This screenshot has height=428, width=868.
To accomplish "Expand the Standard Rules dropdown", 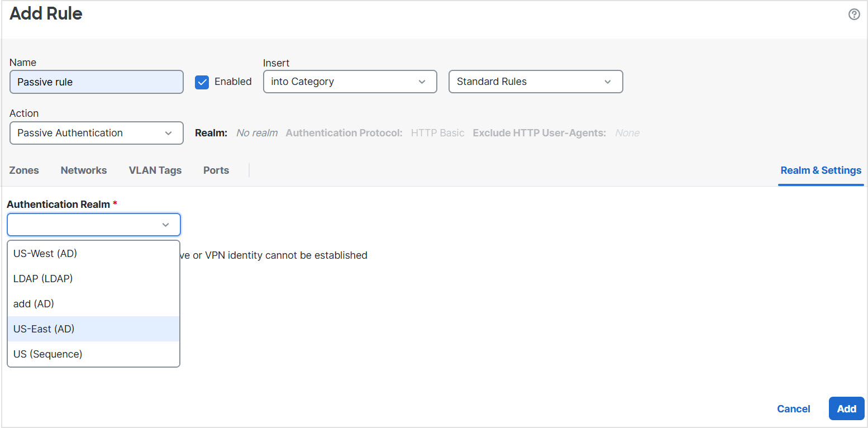I will (535, 82).
